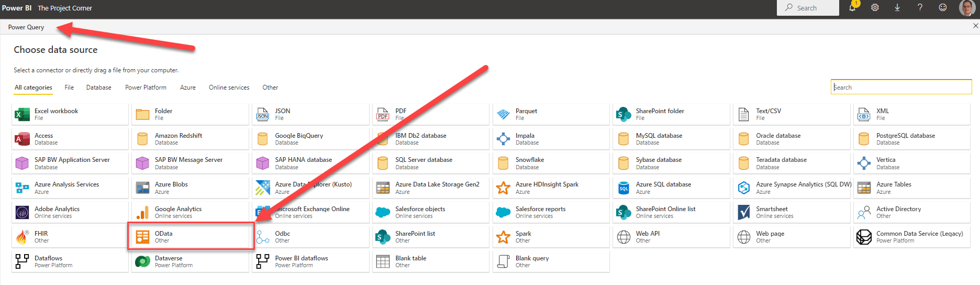Pick the Common Data Service (Legacy) icon
Screen dimensions: 980x285
(864, 237)
